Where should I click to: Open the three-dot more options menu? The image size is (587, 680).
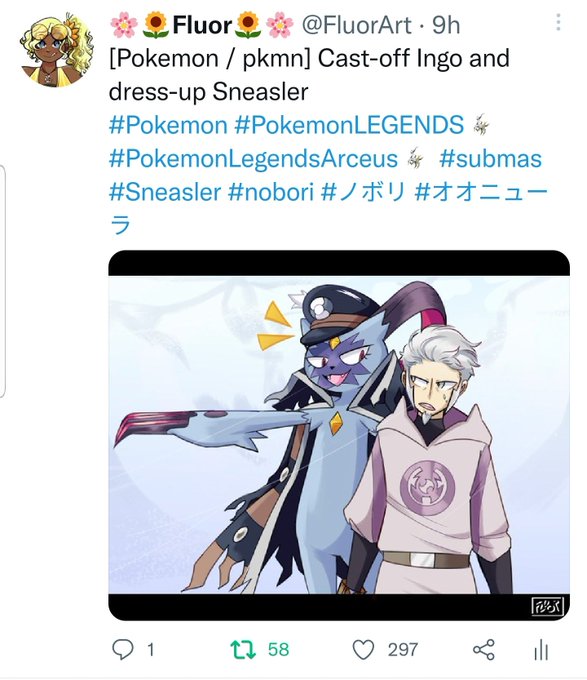click(558, 22)
